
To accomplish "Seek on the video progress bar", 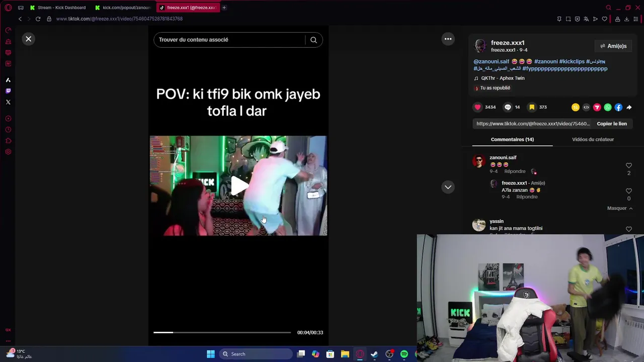I will coord(222,332).
